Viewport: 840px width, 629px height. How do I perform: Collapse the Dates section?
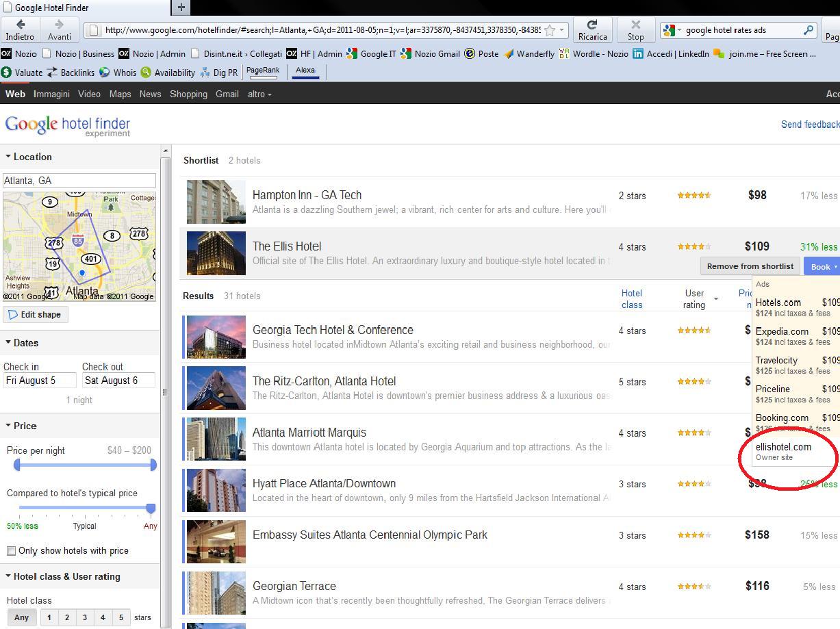point(22,343)
